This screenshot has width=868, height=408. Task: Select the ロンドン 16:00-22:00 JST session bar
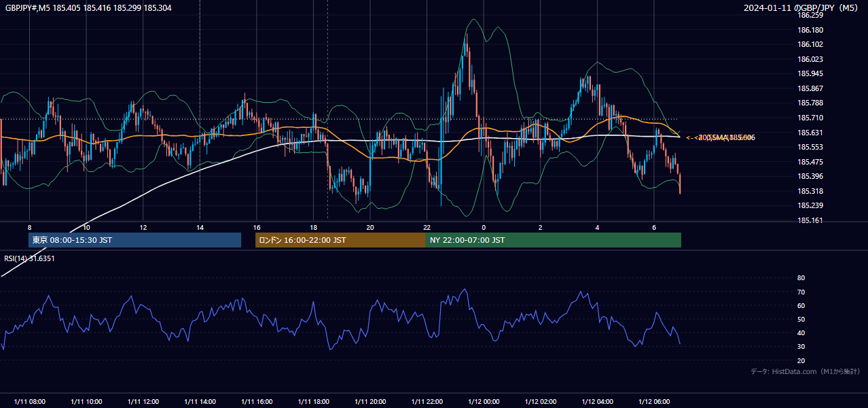click(x=340, y=240)
